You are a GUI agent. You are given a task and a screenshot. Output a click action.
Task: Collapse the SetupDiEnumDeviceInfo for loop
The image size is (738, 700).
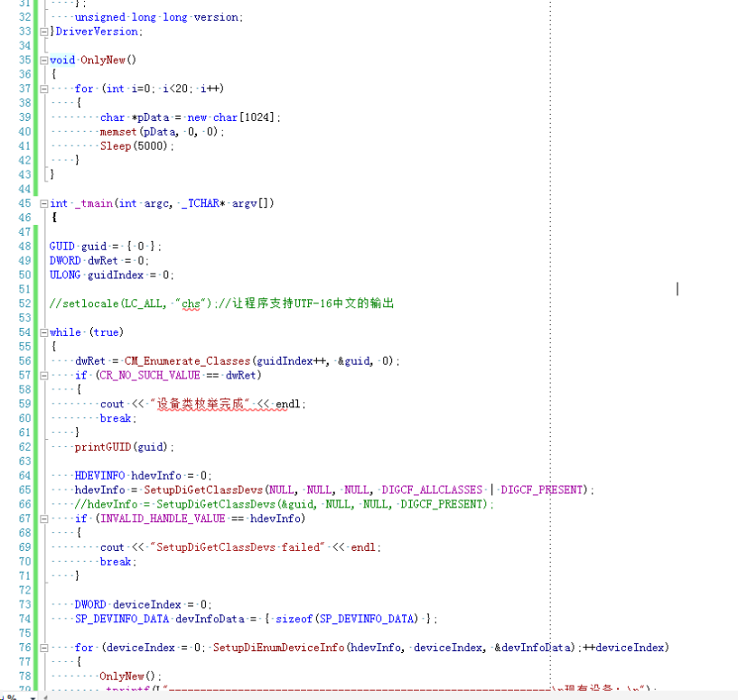[x=43, y=647]
